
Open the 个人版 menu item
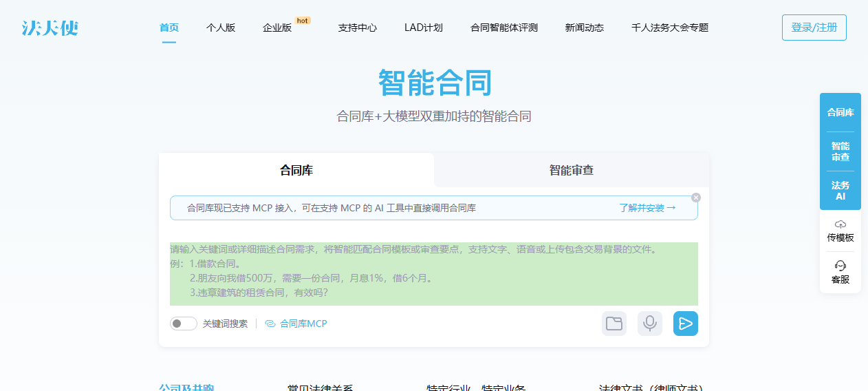point(221,28)
